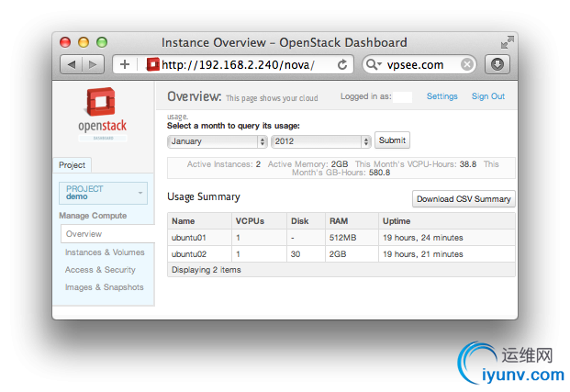Select the ubuntu02 instance name

point(189,254)
